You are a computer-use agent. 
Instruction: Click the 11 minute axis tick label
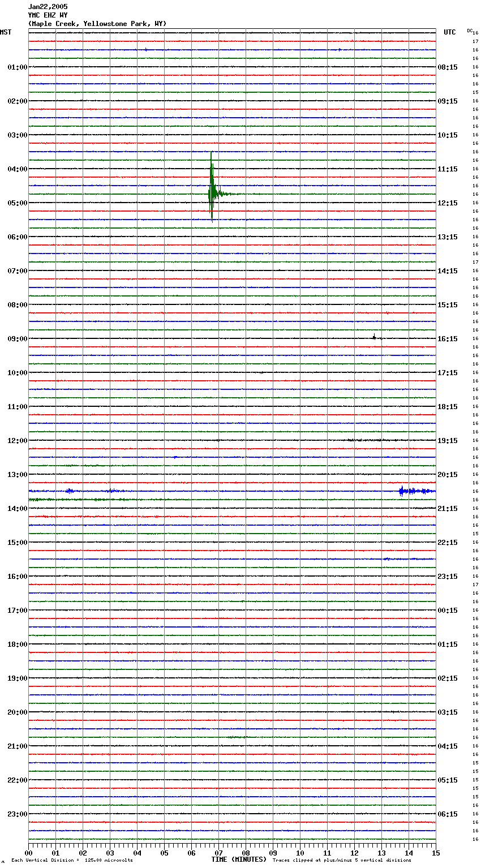[328, 853]
